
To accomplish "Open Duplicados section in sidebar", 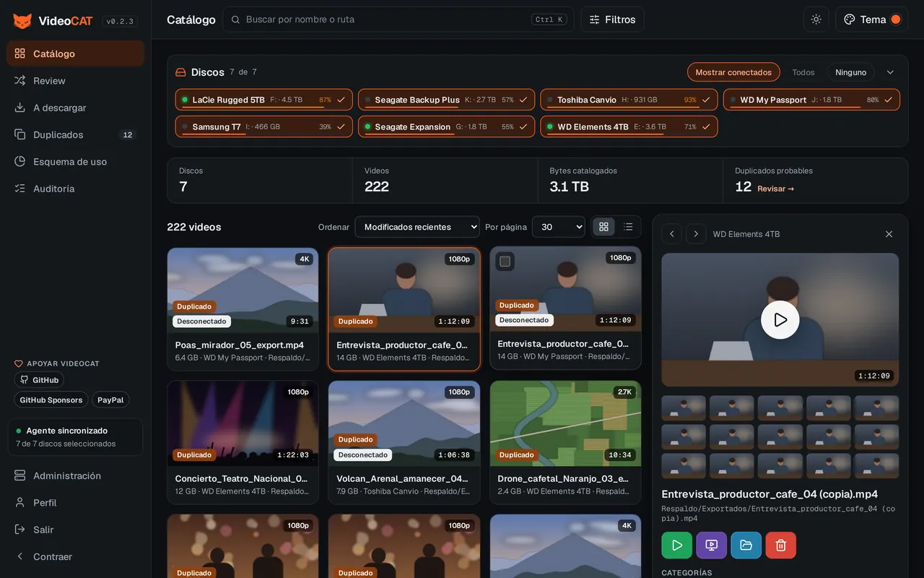I will (75, 134).
